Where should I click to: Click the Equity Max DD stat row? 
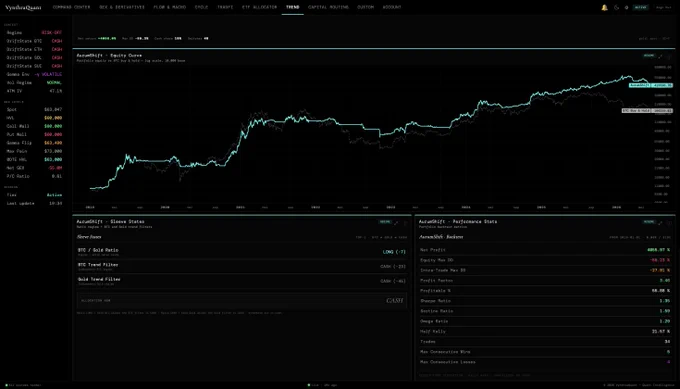(545, 260)
